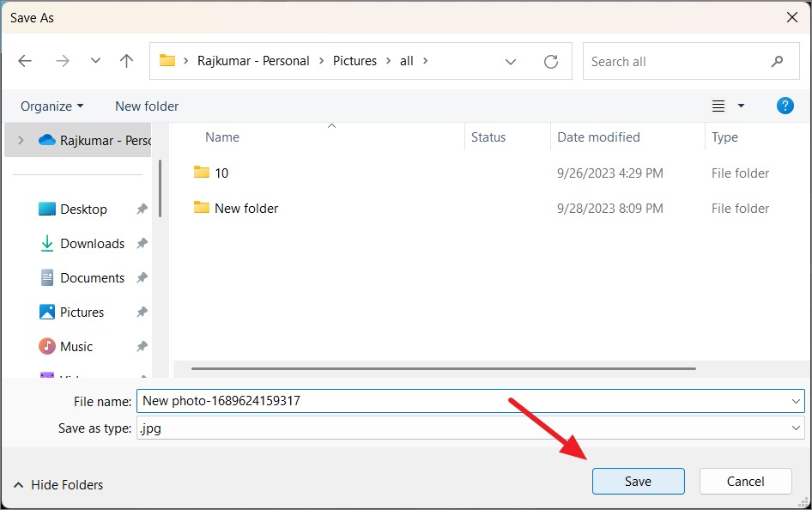Click the search magnifier icon
Image resolution: width=812 pixels, height=510 pixels.
click(x=777, y=62)
